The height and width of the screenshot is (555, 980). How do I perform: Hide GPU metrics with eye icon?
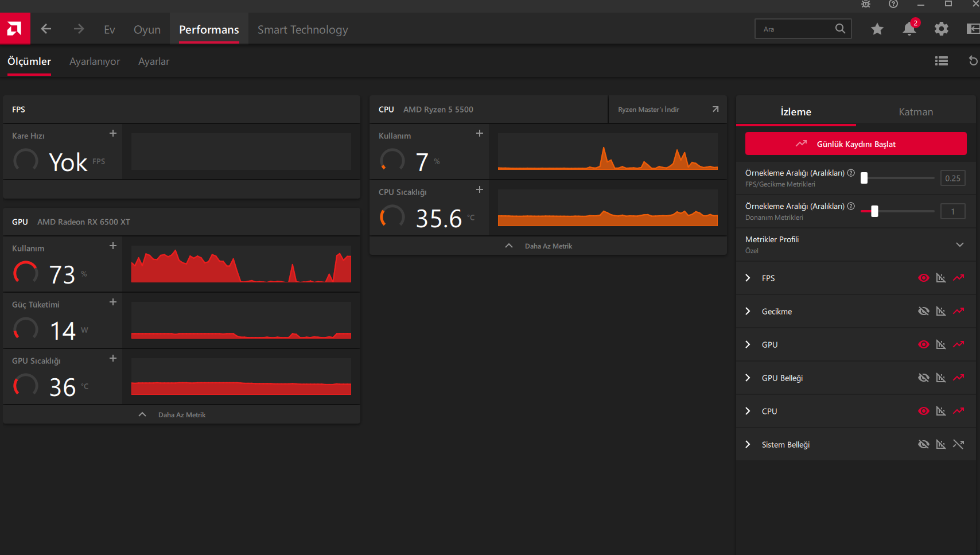tap(923, 344)
